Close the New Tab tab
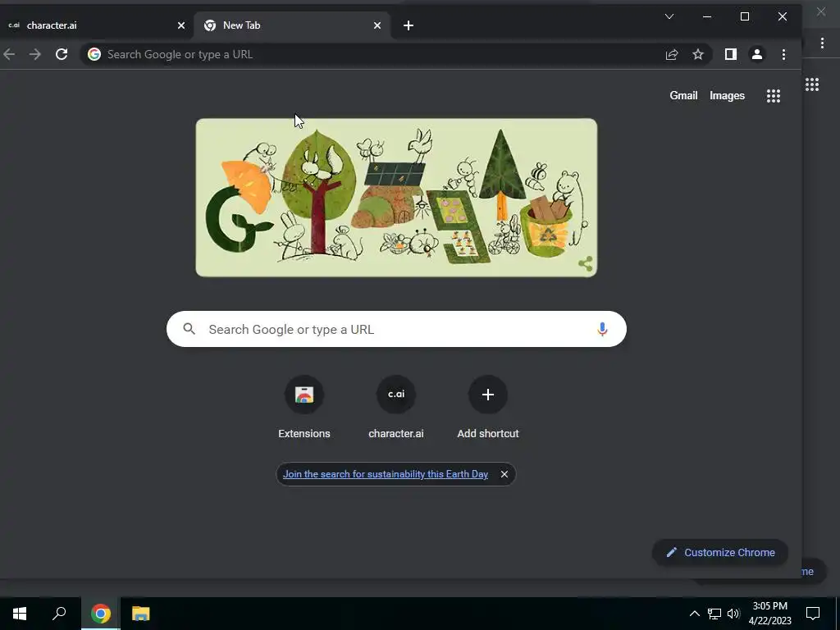 pos(377,25)
